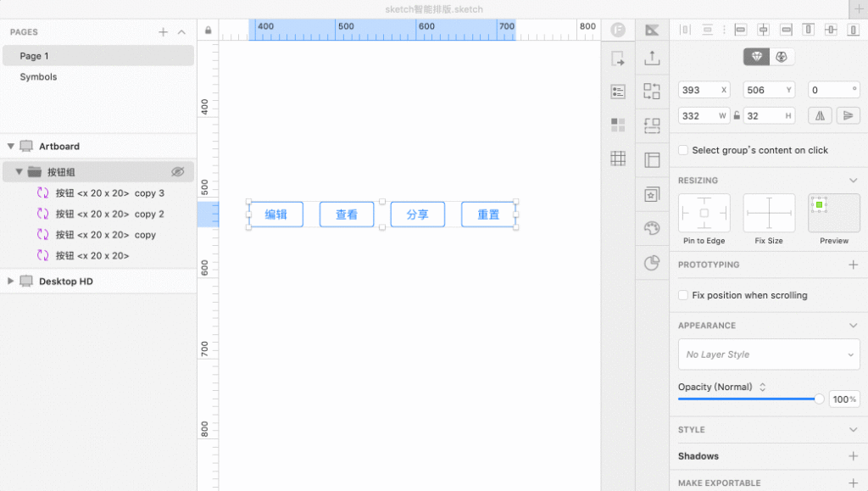868x491 pixels.
Task: Click flip vertically button
Action: pyautogui.click(x=848, y=115)
